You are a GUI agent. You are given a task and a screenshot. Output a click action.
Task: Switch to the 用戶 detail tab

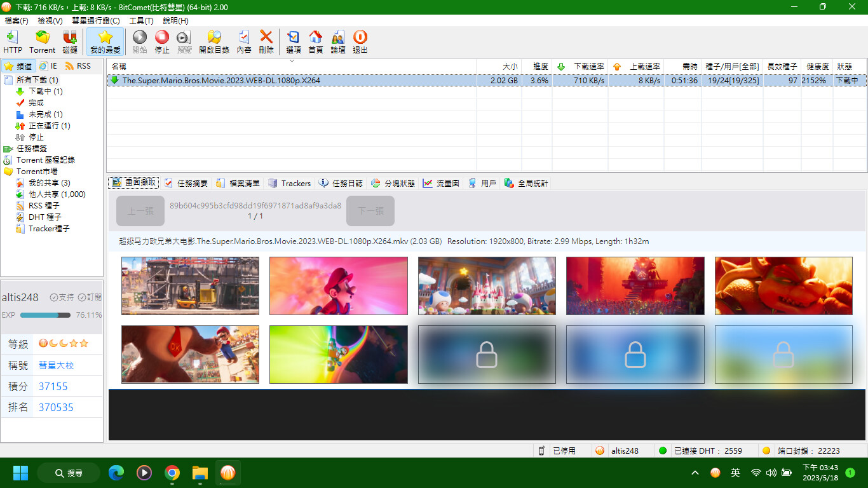pyautogui.click(x=482, y=183)
